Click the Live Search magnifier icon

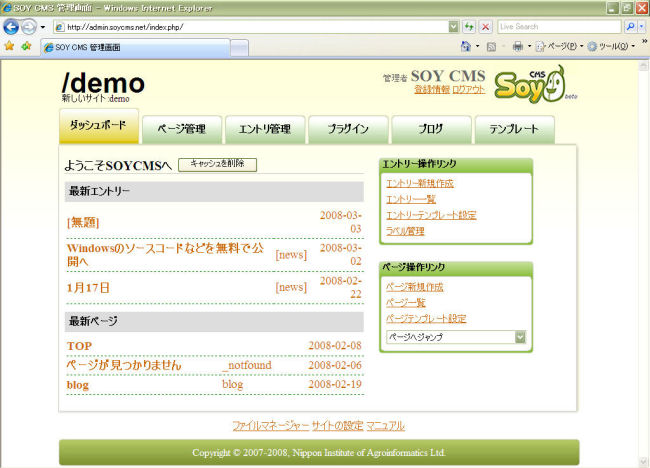(630, 27)
